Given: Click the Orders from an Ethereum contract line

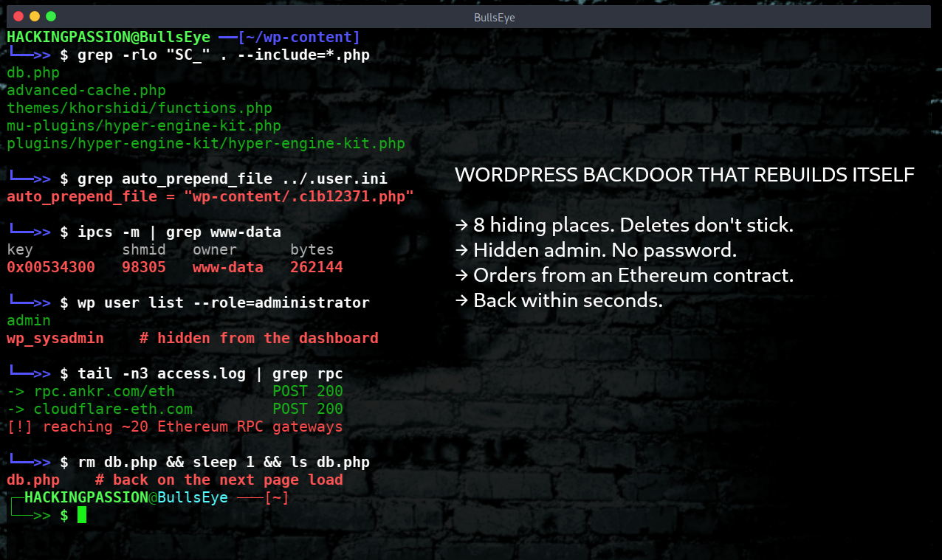Looking at the screenshot, I should 625,275.
